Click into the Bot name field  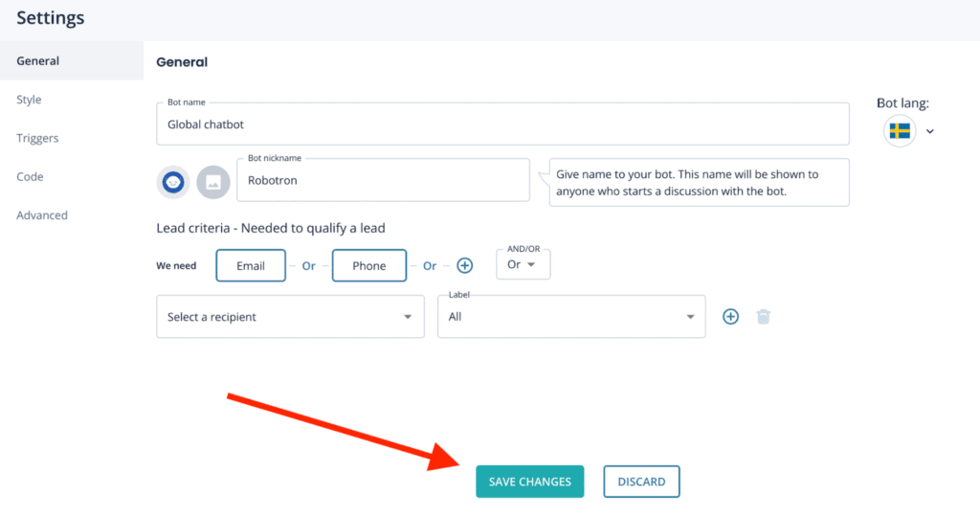point(502,124)
